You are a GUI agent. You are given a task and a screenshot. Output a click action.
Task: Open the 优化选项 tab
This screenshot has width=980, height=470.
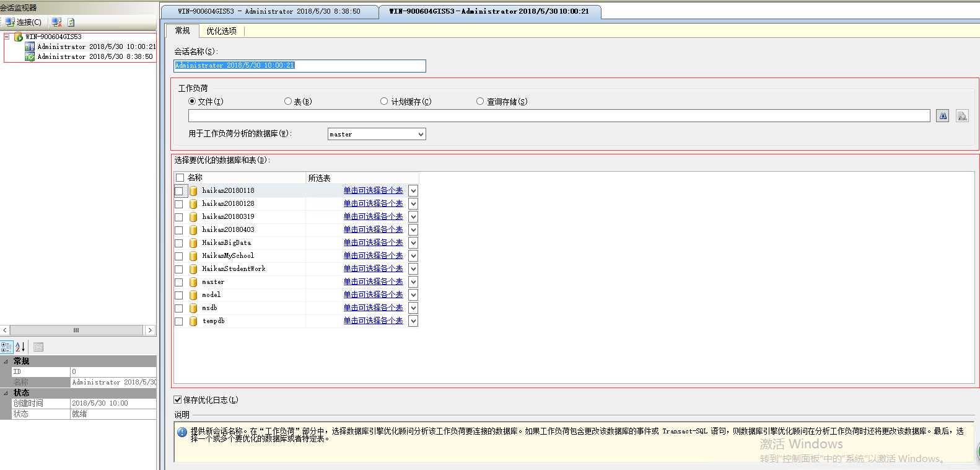coord(221,31)
